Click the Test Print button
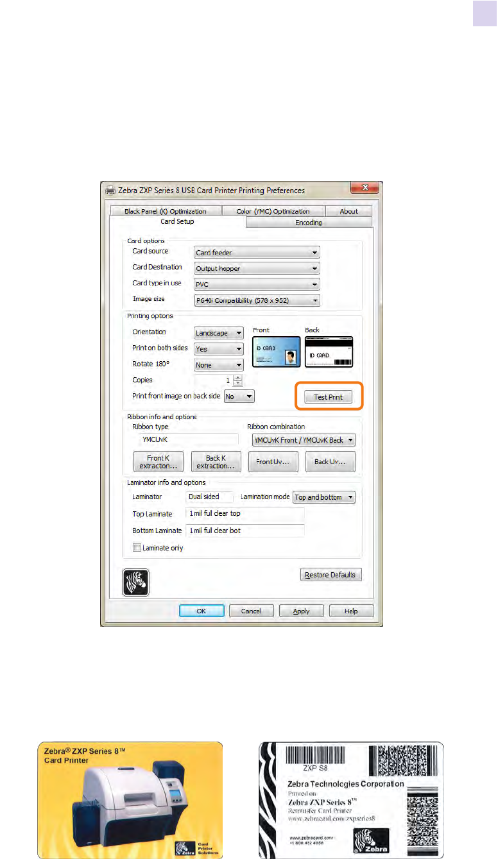498x868 pixels. [328, 397]
